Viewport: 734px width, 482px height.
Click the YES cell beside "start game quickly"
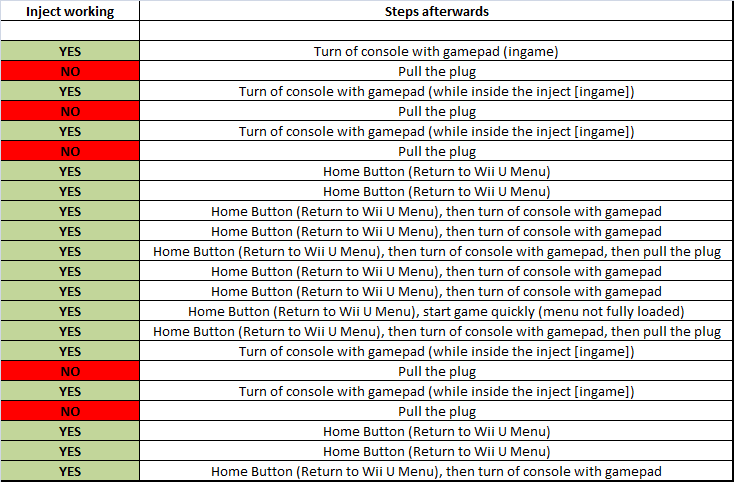70,311
